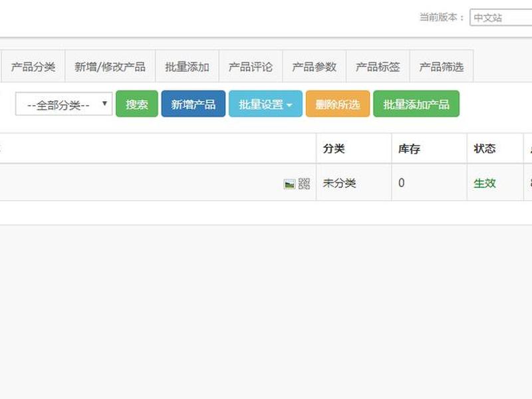
Task: Select the 中文站 version field
Action: coord(501,17)
